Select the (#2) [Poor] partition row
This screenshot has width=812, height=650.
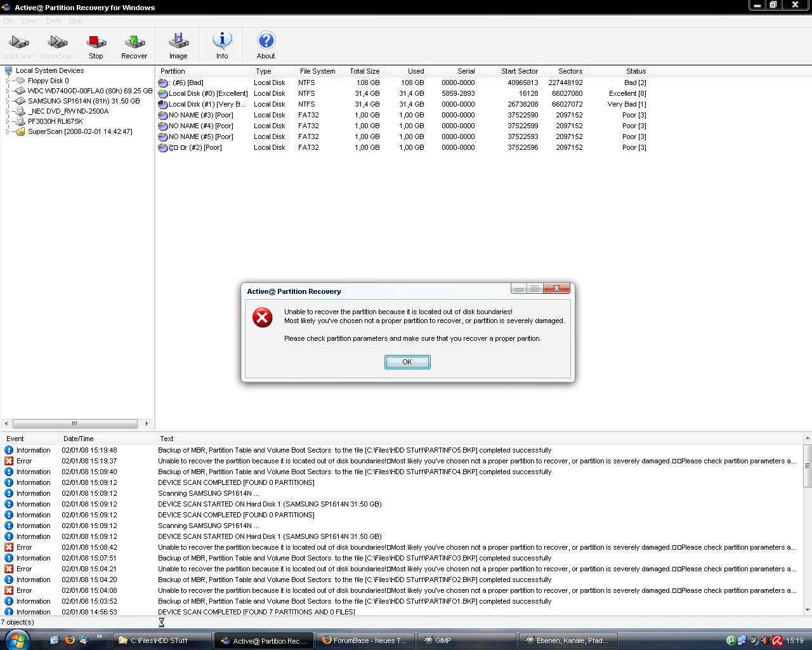click(402, 147)
